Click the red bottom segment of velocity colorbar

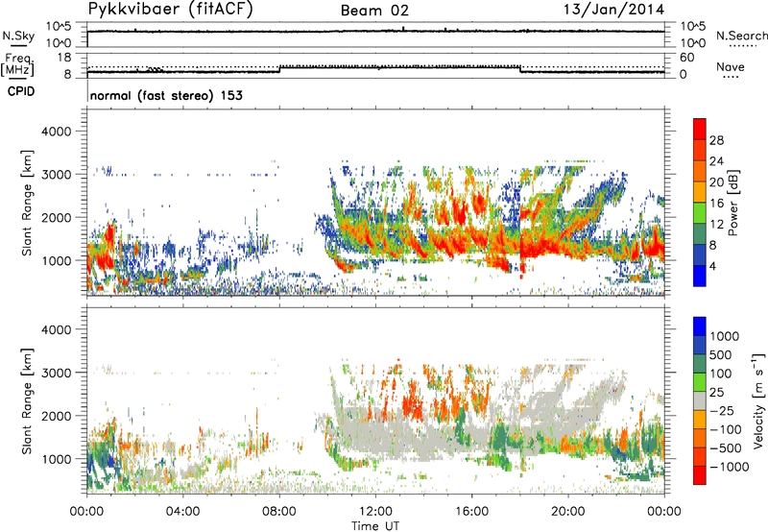pyautogui.click(x=700, y=475)
